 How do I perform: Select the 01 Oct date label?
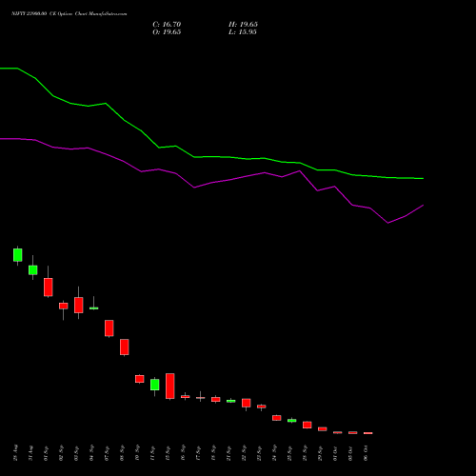pyautogui.click(x=336, y=453)
